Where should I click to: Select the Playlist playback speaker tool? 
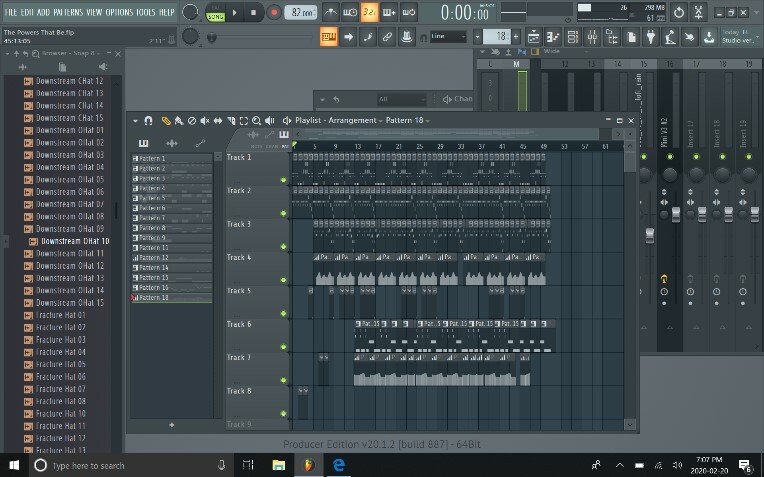(x=269, y=120)
